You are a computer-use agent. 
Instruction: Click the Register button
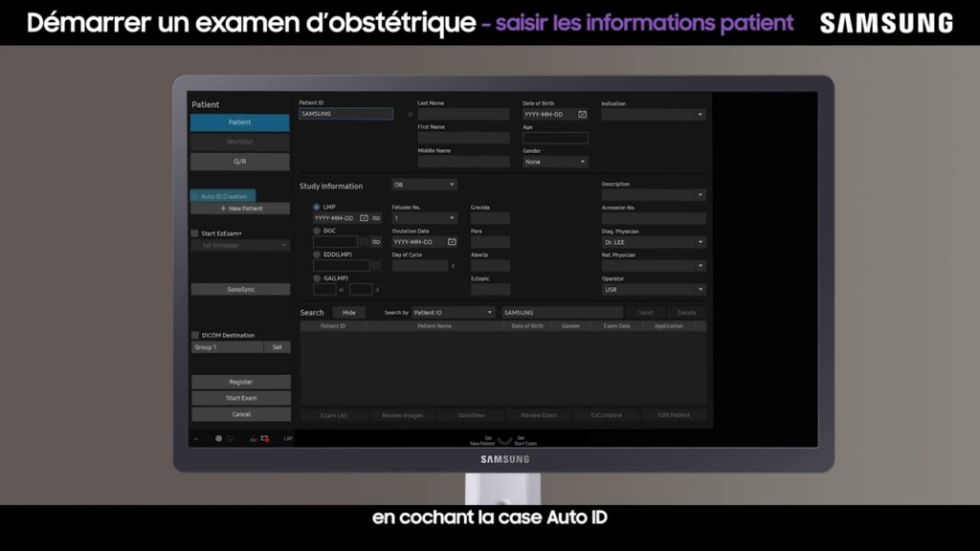[x=240, y=382]
